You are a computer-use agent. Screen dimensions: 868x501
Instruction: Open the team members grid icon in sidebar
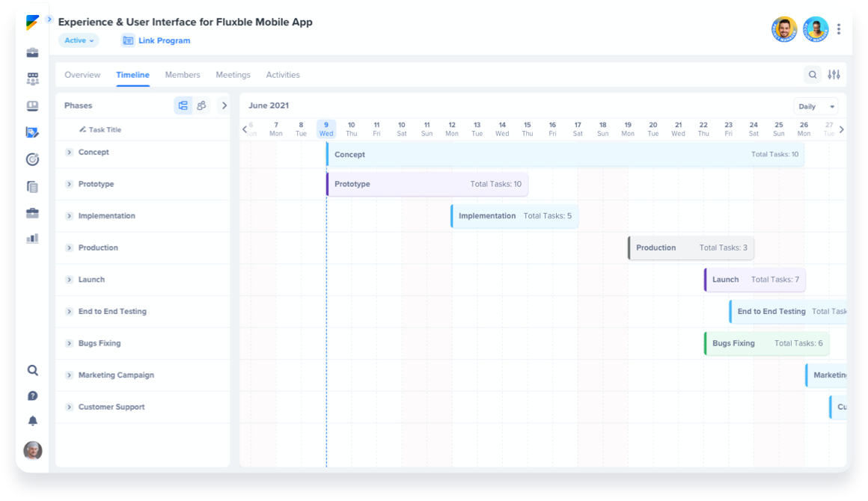click(x=33, y=79)
